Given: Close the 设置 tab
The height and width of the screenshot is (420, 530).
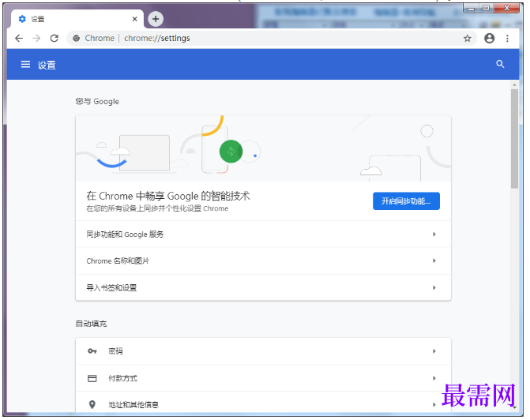Looking at the screenshot, I should point(135,19).
